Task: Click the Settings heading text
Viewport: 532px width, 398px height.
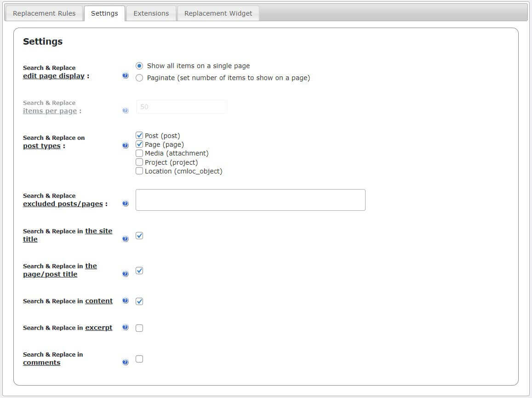Action: coord(43,41)
